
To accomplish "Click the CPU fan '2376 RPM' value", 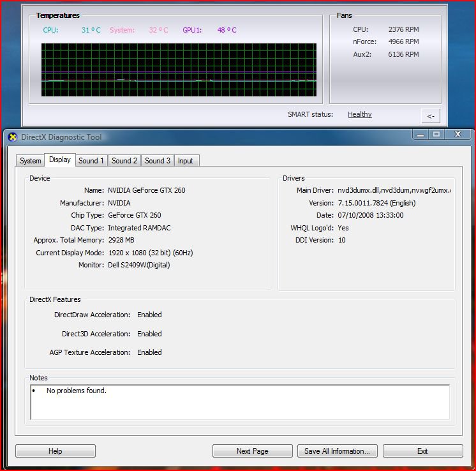I will point(403,29).
